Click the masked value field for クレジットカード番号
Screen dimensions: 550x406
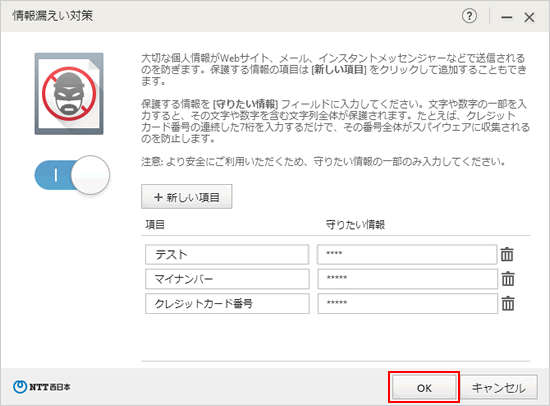(x=408, y=304)
